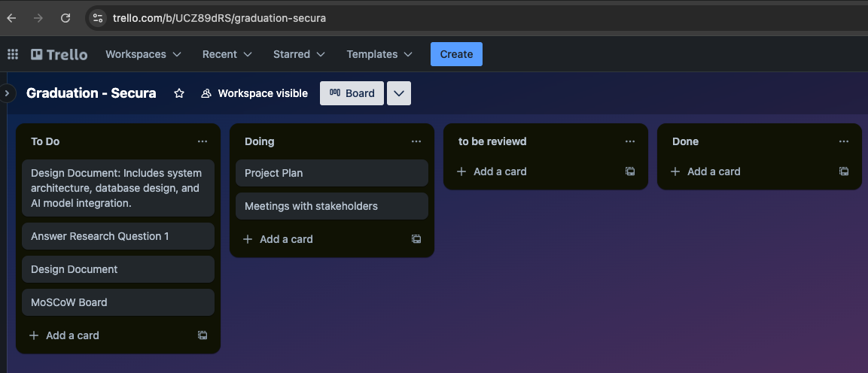Image resolution: width=868 pixels, height=373 pixels.
Task: Open the Project Plan card
Action: 331,173
